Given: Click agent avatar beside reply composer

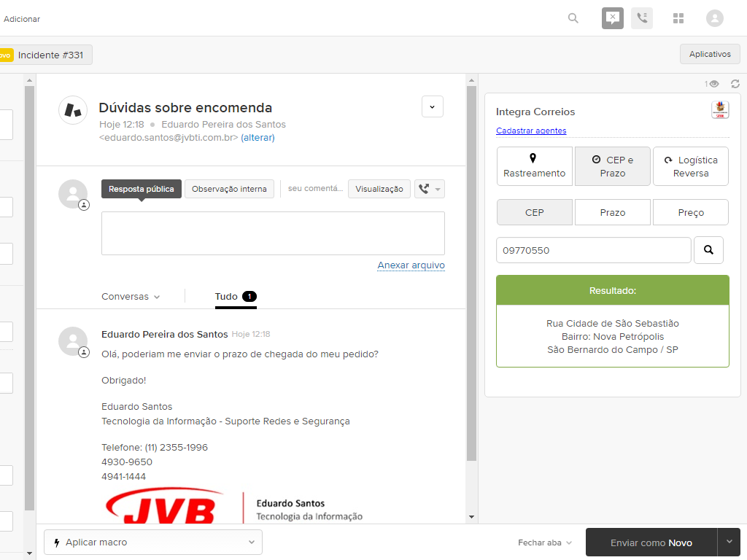Looking at the screenshot, I should tap(73, 194).
